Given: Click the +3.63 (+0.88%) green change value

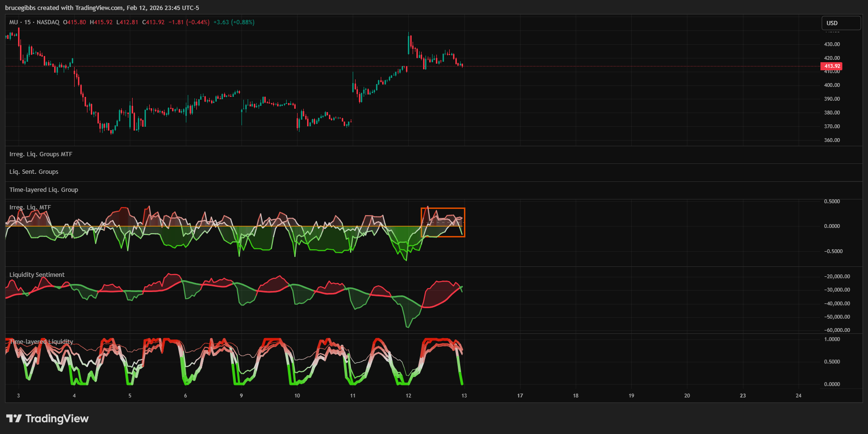Looking at the screenshot, I should (x=233, y=22).
